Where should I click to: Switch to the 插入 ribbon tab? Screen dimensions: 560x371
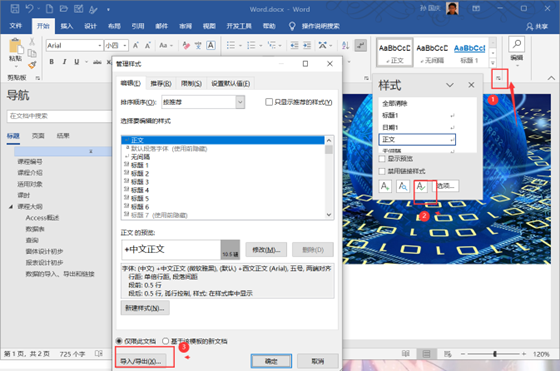coord(67,26)
